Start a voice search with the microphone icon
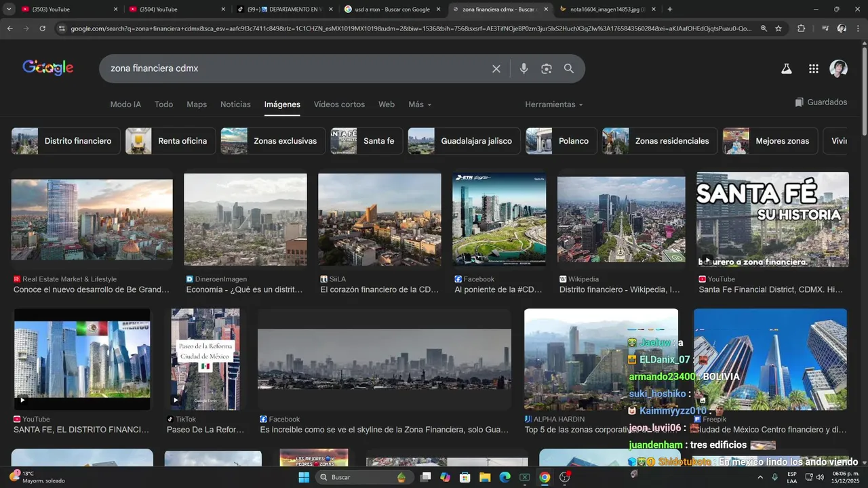This screenshot has width=868, height=488. click(x=524, y=68)
